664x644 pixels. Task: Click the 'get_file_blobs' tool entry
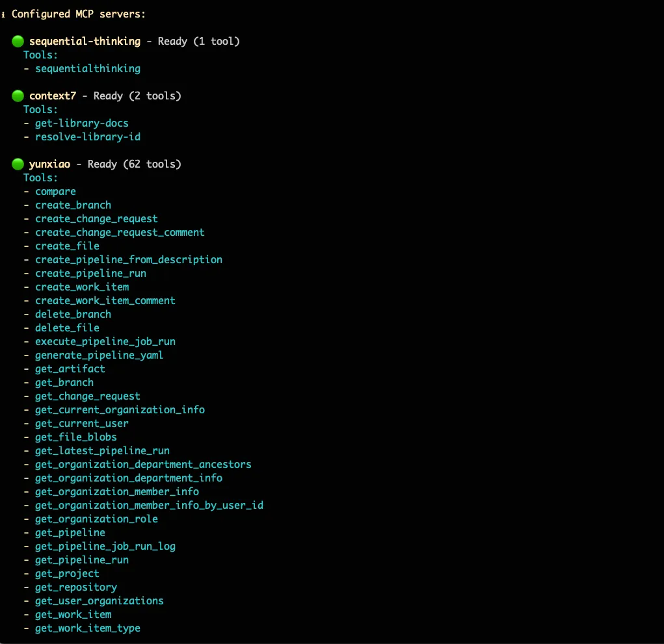pyautogui.click(x=76, y=437)
